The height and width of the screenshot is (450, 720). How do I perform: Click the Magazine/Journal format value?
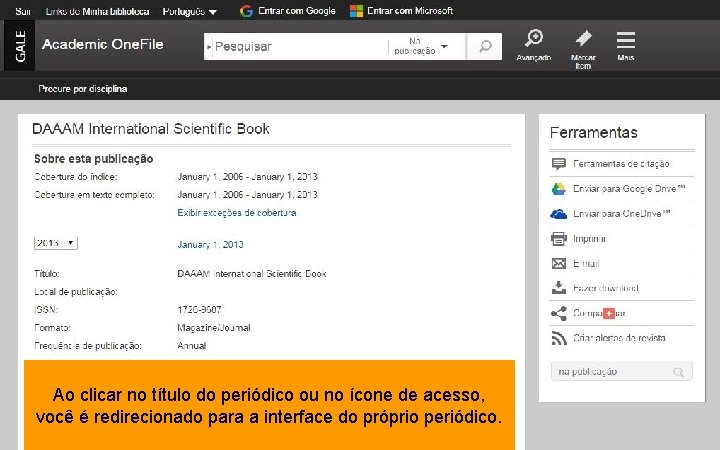pyautogui.click(x=214, y=328)
